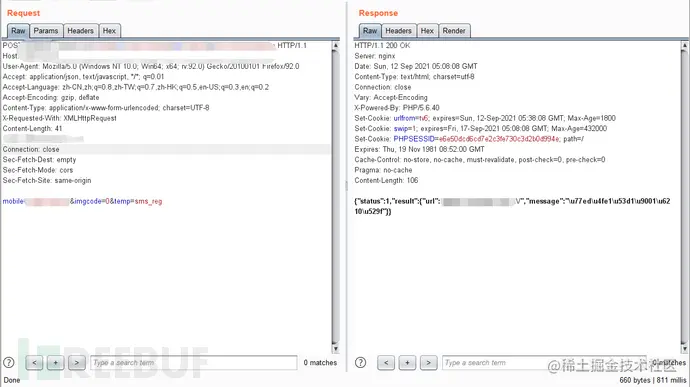
Task: Open the Response Render tab
Action: point(454,31)
